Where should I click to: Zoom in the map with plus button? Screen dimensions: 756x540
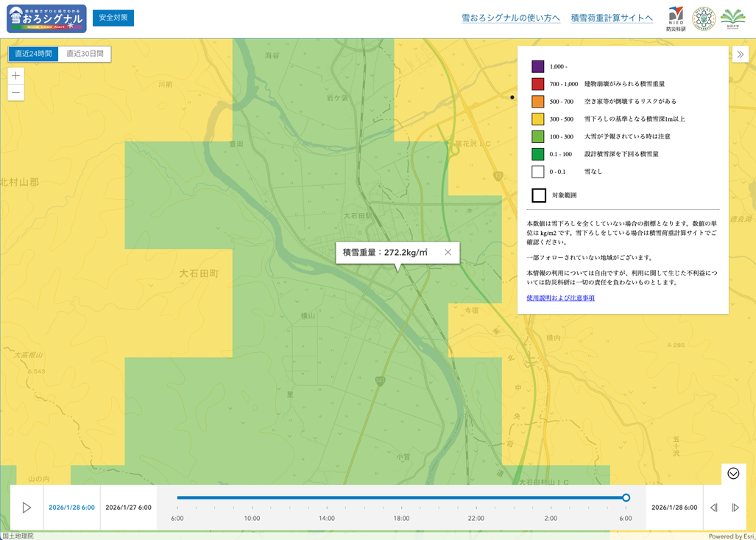15,76
